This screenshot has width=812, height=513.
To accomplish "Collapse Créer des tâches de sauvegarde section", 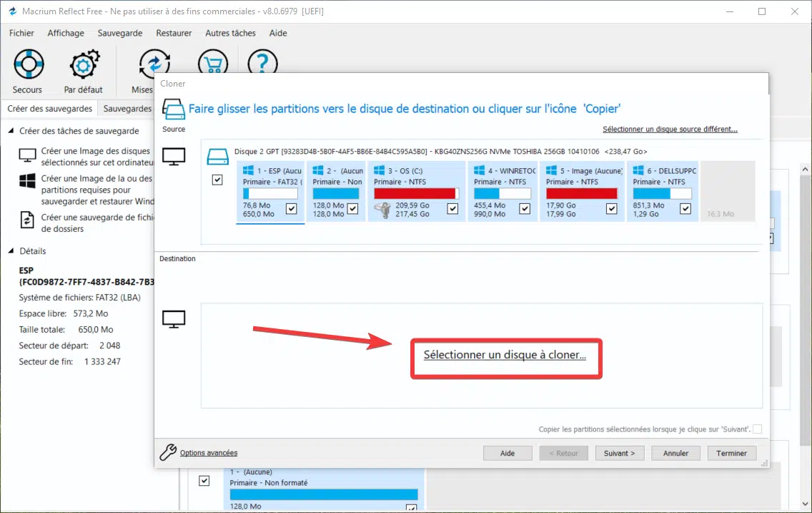I will [x=11, y=131].
